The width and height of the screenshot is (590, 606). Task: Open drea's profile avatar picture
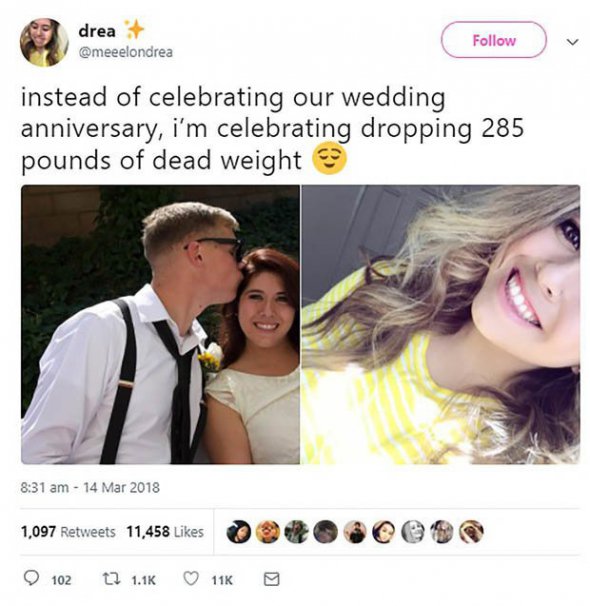point(44,43)
